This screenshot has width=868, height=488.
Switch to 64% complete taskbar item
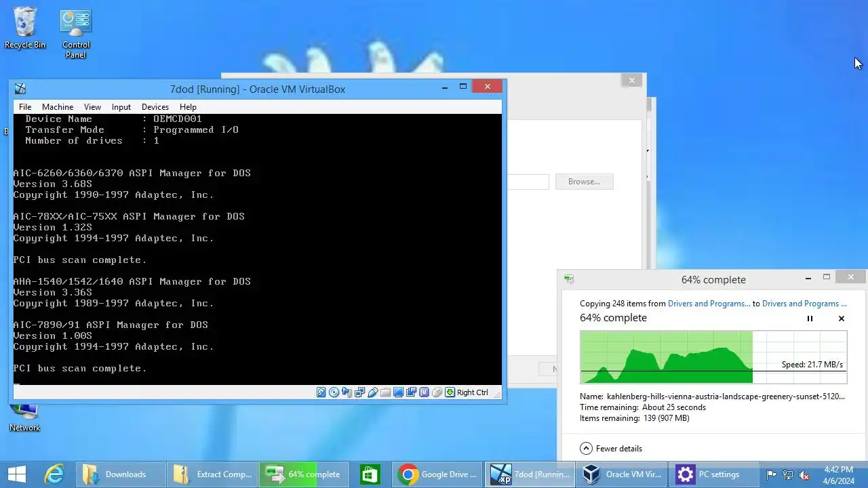[x=304, y=474]
